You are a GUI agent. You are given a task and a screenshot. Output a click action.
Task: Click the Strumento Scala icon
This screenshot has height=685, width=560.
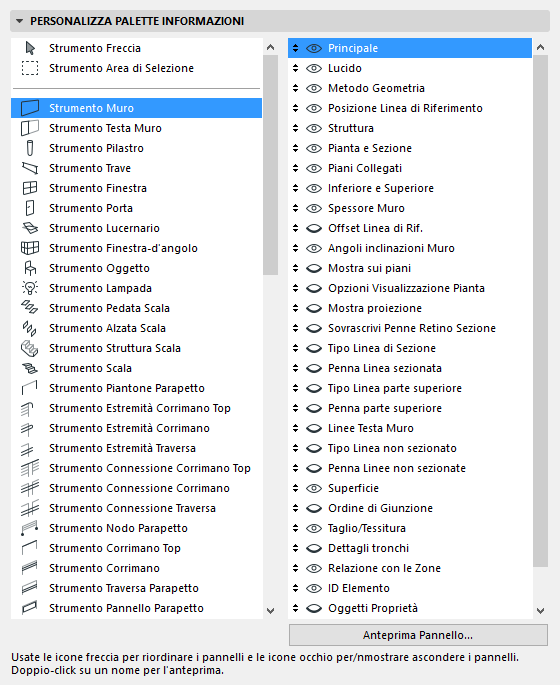coord(30,368)
